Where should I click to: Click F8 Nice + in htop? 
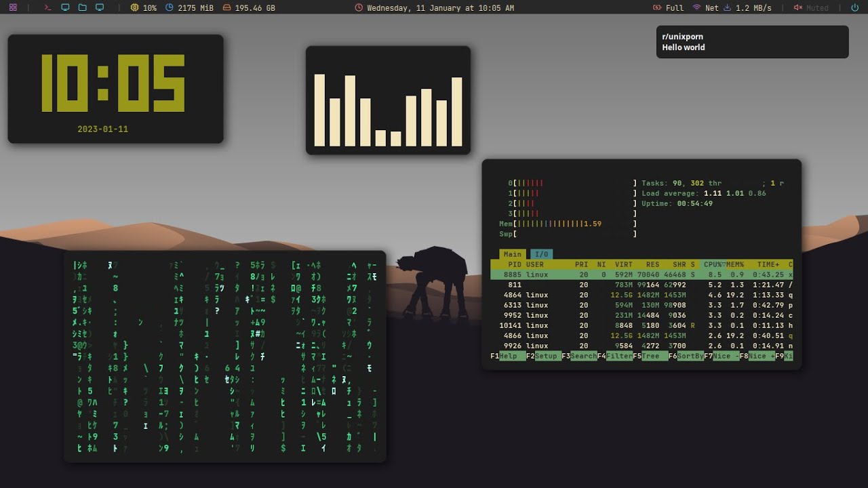(757, 356)
